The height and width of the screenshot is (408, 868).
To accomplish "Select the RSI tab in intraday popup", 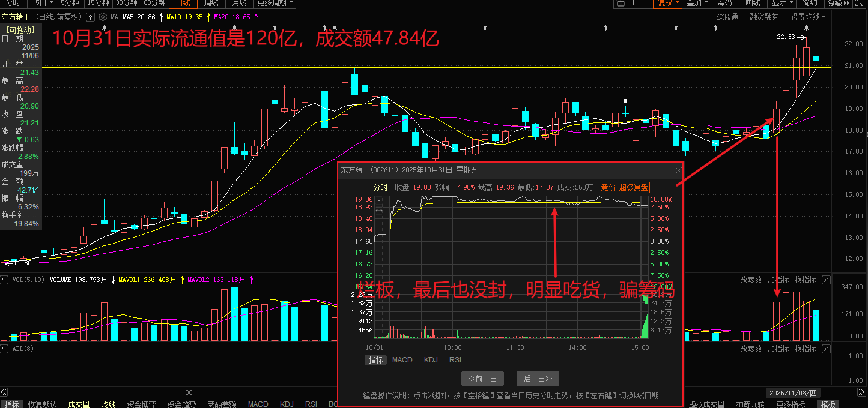I will coord(455,360).
